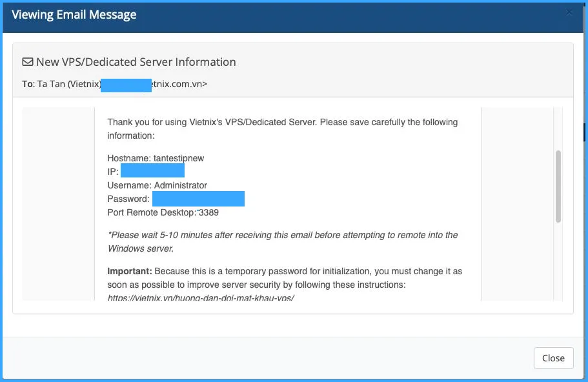The height and width of the screenshot is (382, 588).
Task: Click the Close button
Action: [553, 358]
